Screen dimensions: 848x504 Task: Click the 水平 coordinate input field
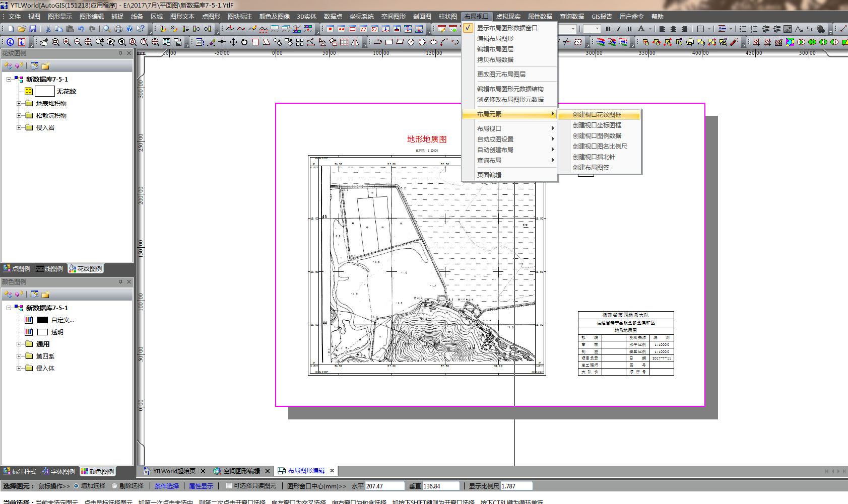coord(384,486)
